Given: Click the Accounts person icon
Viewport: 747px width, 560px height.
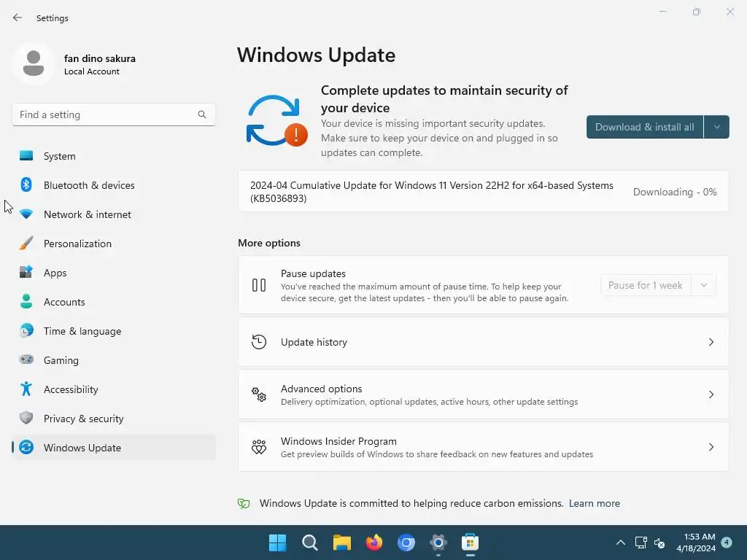Looking at the screenshot, I should pos(26,301).
